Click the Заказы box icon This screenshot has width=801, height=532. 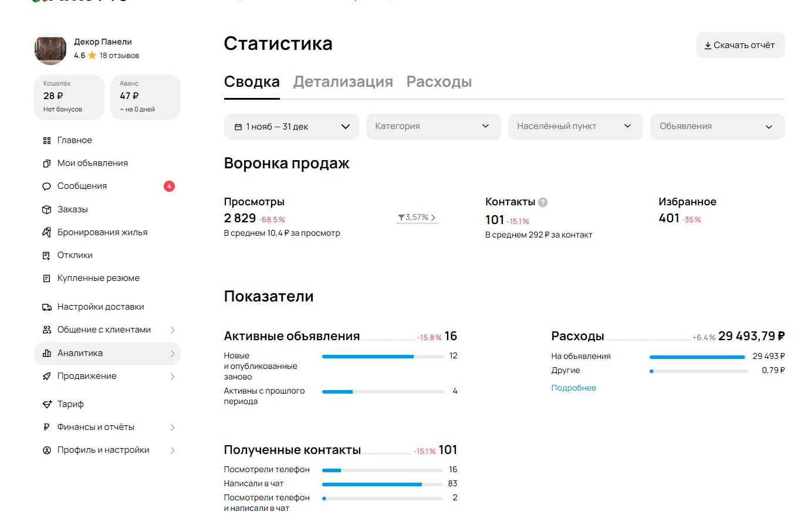(x=47, y=209)
